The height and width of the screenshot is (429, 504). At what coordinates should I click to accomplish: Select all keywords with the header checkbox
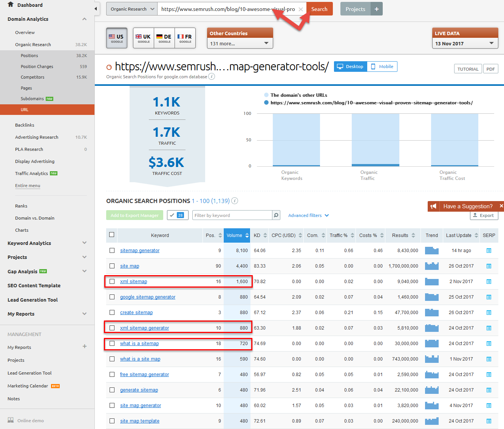(111, 235)
